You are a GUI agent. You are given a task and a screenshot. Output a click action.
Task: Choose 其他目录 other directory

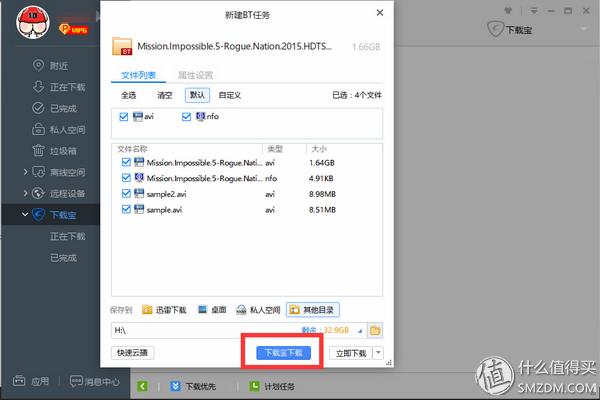coord(313,310)
